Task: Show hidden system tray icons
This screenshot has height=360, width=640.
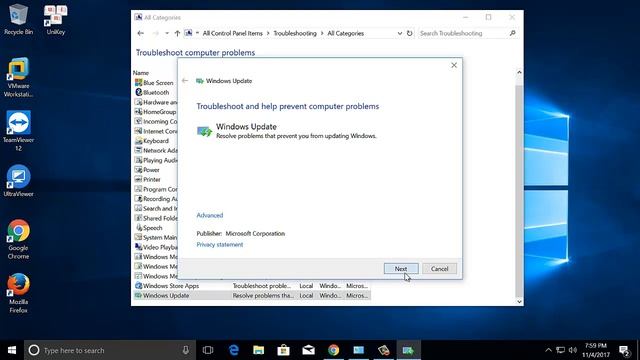Action: click(x=548, y=350)
